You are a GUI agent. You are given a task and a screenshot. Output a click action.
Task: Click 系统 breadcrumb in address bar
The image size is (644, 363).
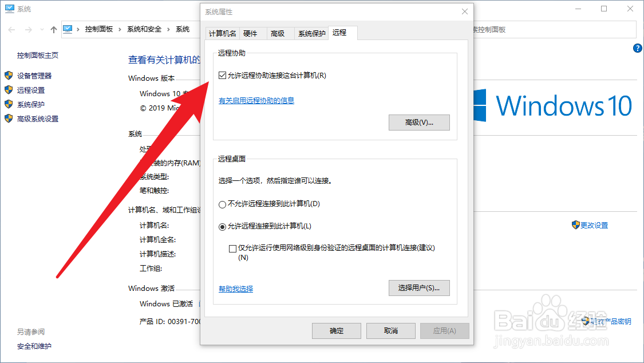coord(183,29)
